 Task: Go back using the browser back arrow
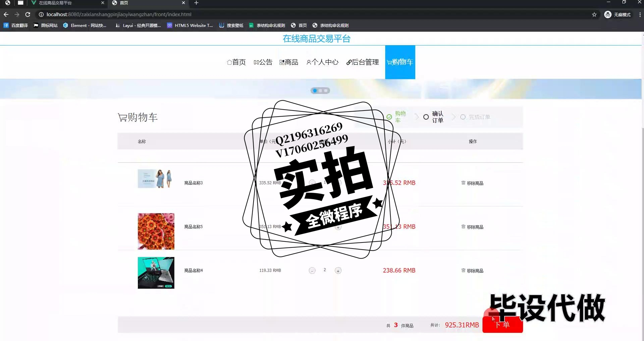tap(6, 14)
